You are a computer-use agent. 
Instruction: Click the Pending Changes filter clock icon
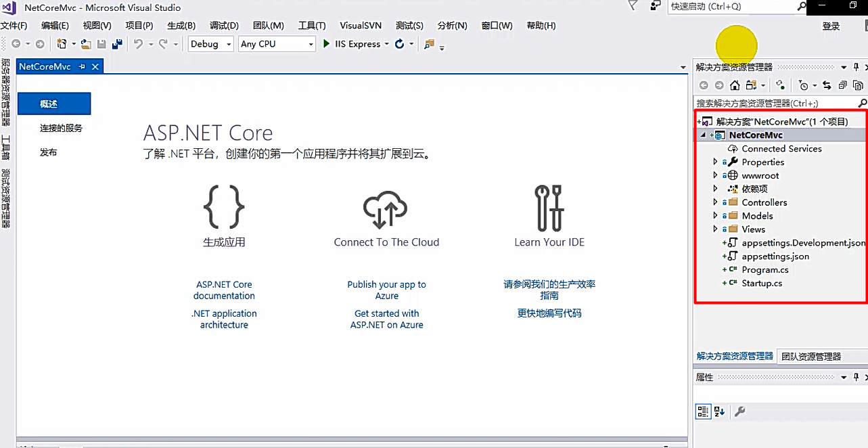point(803,85)
